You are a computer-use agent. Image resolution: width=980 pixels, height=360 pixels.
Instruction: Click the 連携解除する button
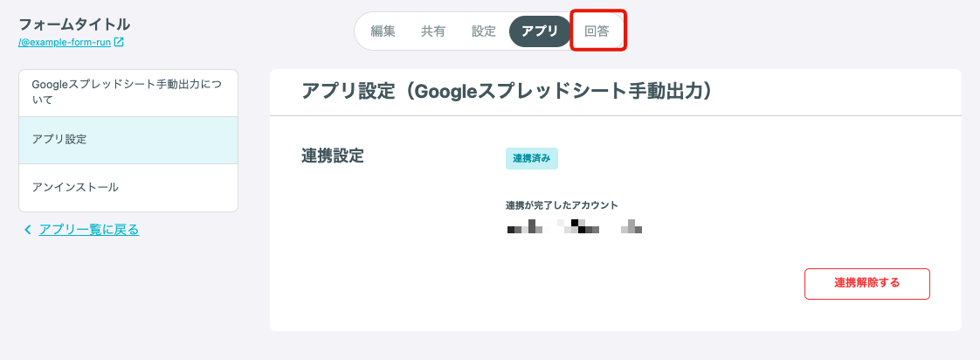(x=866, y=284)
